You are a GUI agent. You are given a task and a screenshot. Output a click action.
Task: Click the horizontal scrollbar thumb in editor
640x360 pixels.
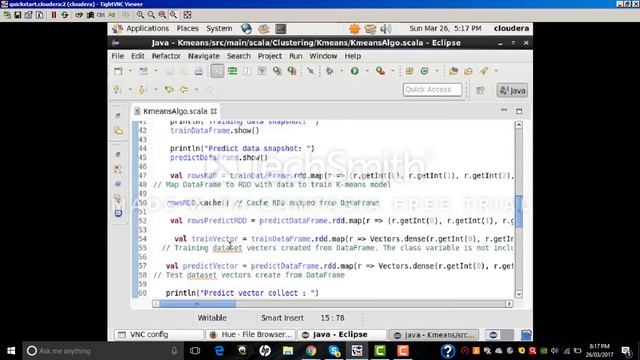pos(197,304)
